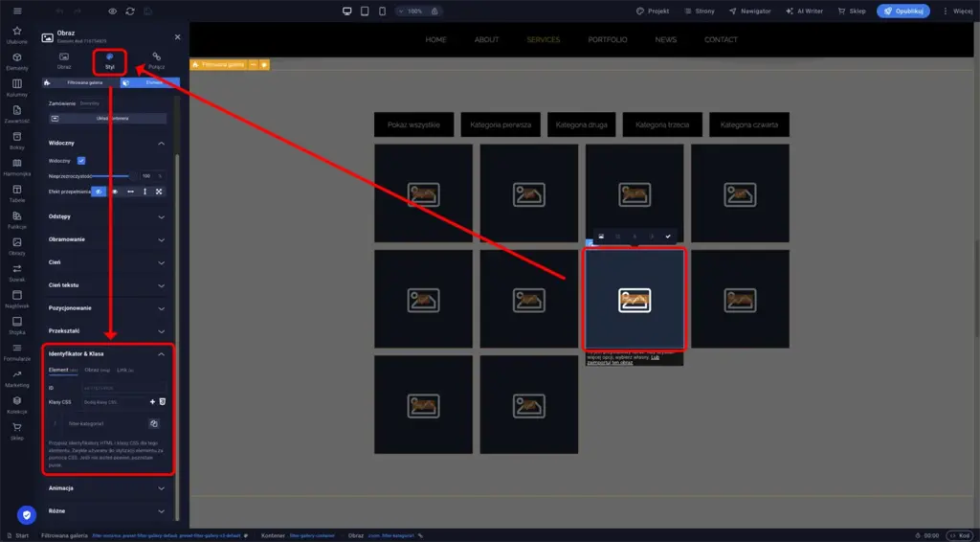Select the expand-all overflow effect option
Image resolution: width=980 pixels, height=542 pixels.
159,192
